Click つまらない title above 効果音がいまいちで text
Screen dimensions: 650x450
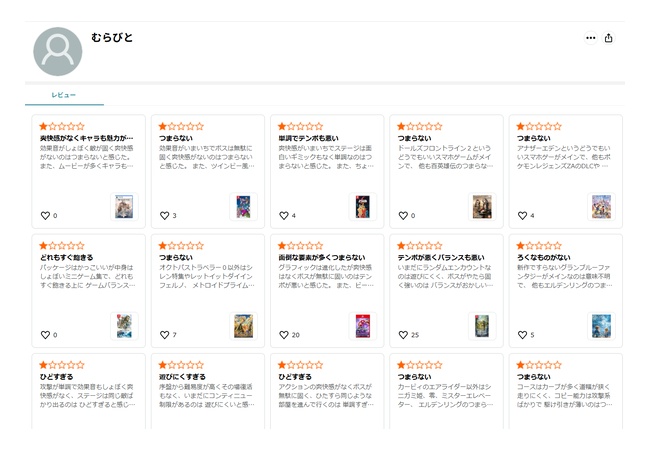pos(176,138)
